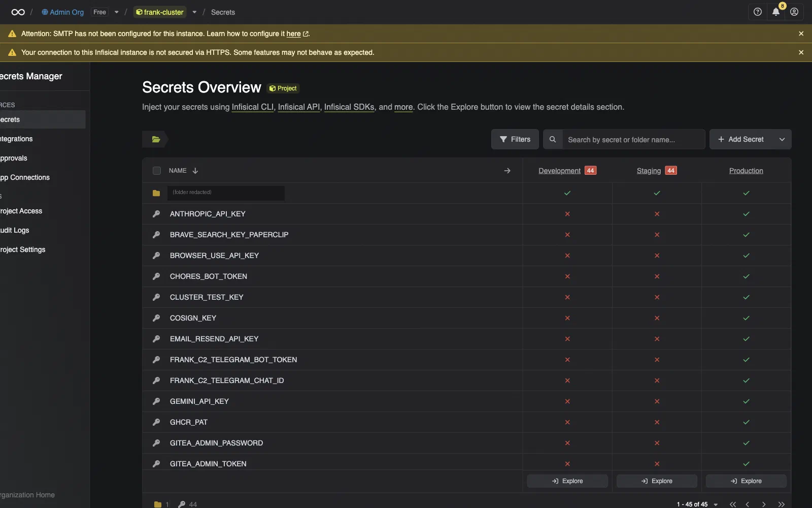The width and height of the screenshot is (812, 508).
Task: Explore the Production environment
Action: (x=746, y=481)
